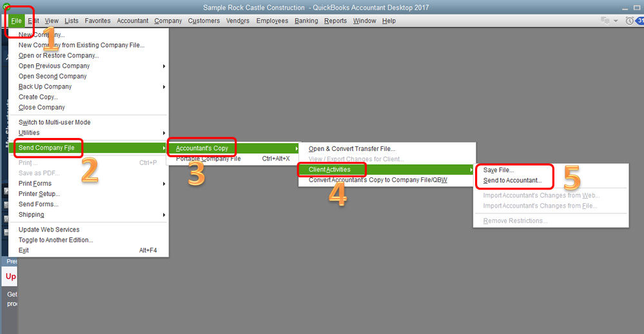Click arrow beside Utilities
Screen dimensions: 644x334
[164, 133]
